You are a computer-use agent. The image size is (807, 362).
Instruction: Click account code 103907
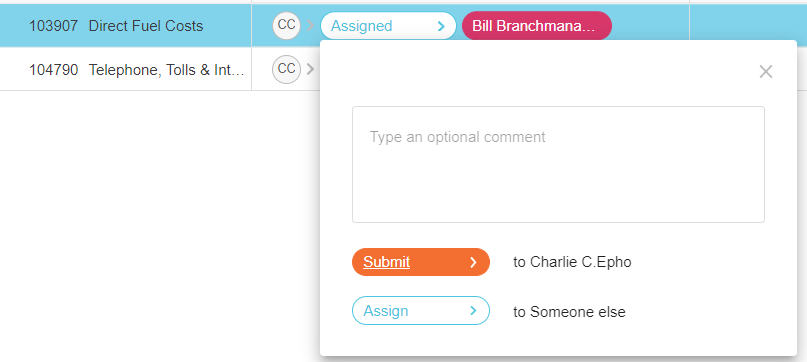[54, 26]
